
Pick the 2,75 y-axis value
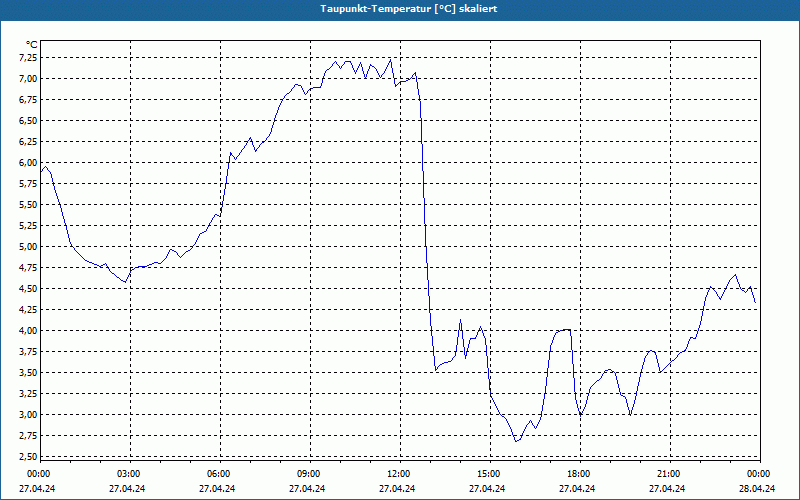(x=28, y=436)
